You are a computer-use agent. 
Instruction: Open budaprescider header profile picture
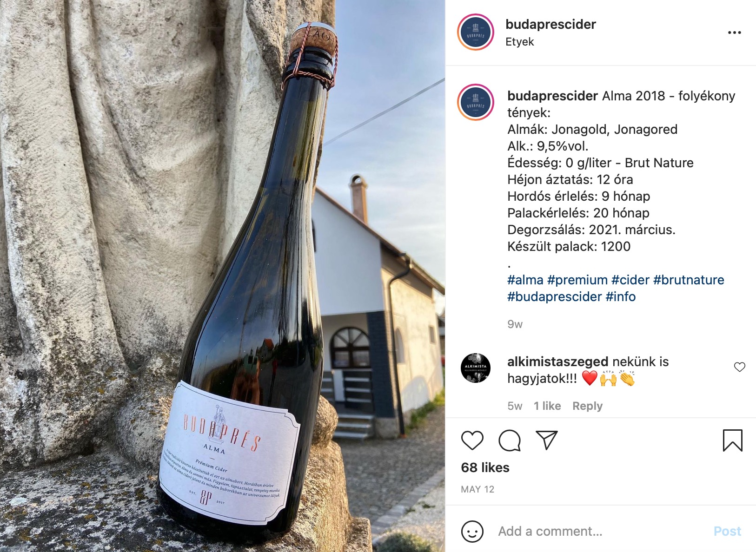point(475,32)
